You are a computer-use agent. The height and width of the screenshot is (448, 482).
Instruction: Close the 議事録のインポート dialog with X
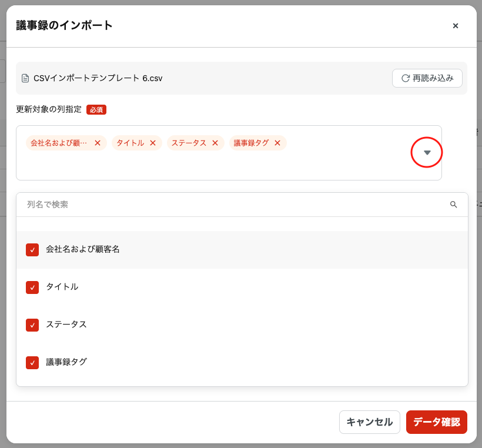coord(455,26)
